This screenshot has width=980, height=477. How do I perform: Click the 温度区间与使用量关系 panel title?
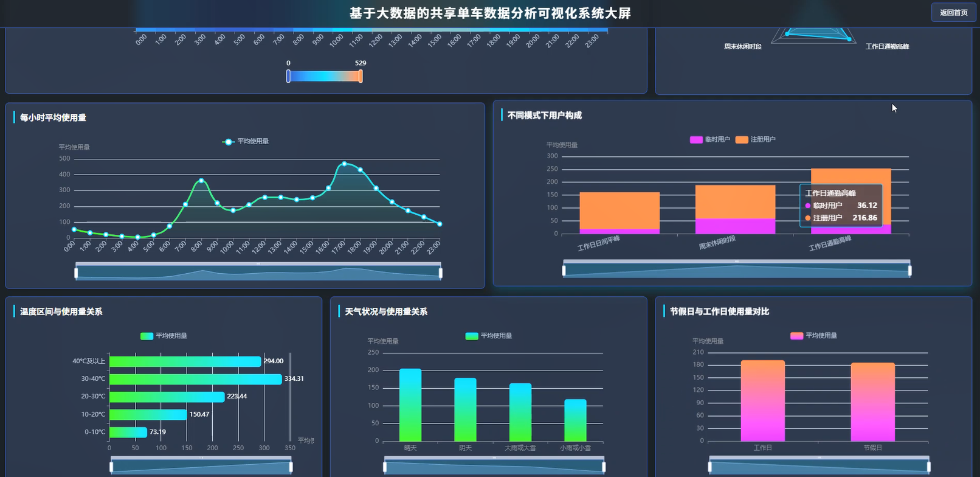[x=61, y=312]
